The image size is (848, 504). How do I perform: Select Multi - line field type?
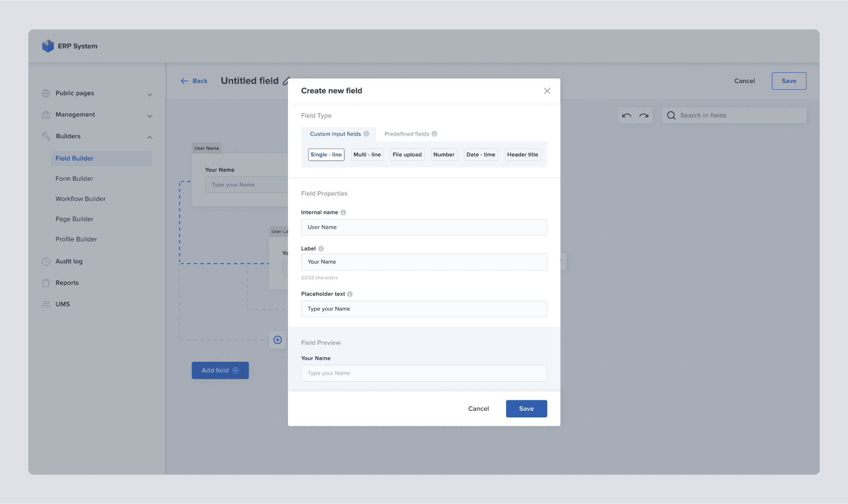(x=367, y=155)
